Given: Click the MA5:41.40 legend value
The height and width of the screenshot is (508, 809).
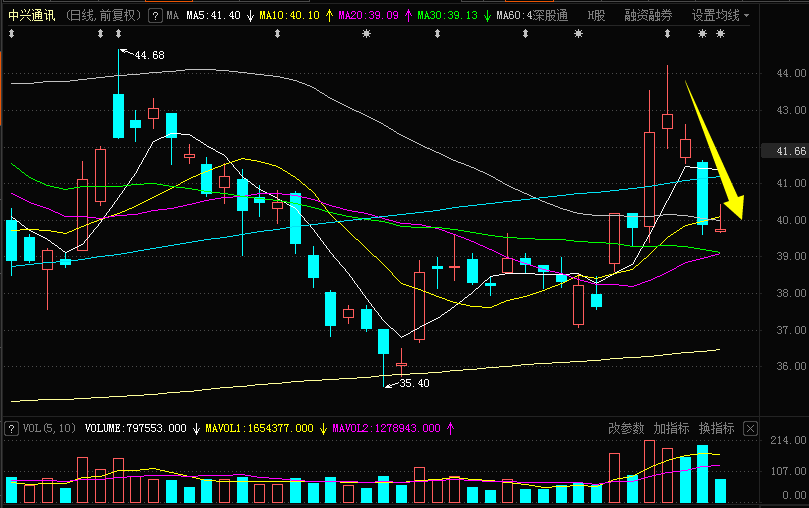Looking at the screenshot, I should (214, 15).
